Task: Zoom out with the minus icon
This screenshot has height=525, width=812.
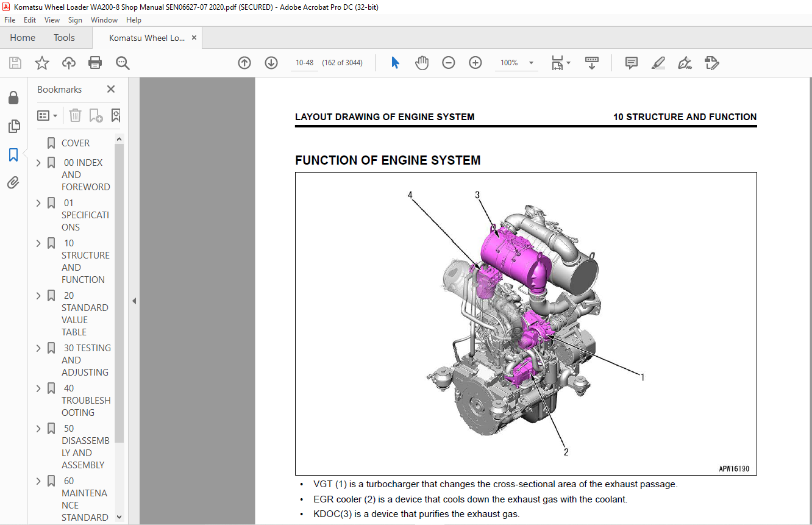Action: 449,63
